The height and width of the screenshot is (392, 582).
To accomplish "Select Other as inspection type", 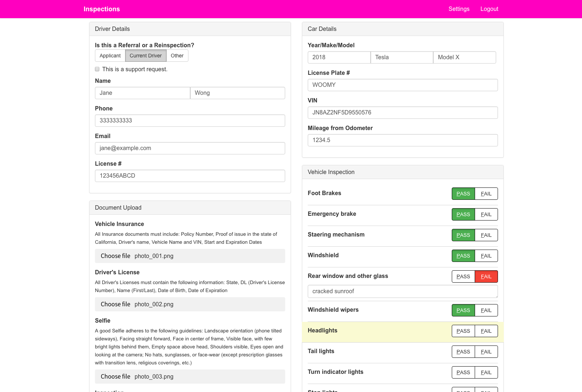I will coord(177,56).
